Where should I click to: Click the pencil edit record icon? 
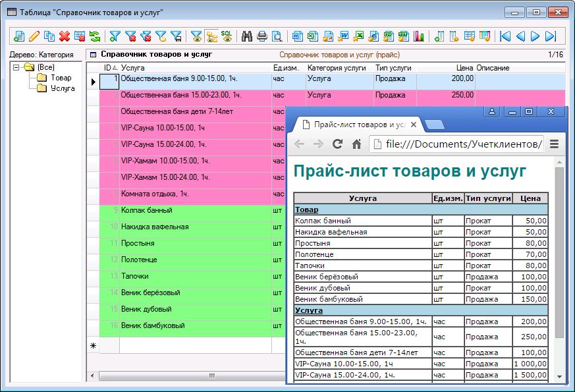coord(34,36)
